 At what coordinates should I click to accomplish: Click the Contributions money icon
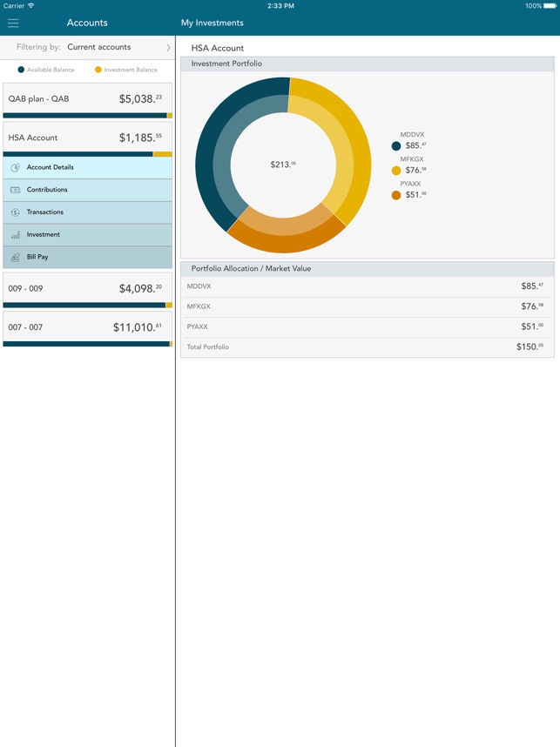[x=16, y=190]
